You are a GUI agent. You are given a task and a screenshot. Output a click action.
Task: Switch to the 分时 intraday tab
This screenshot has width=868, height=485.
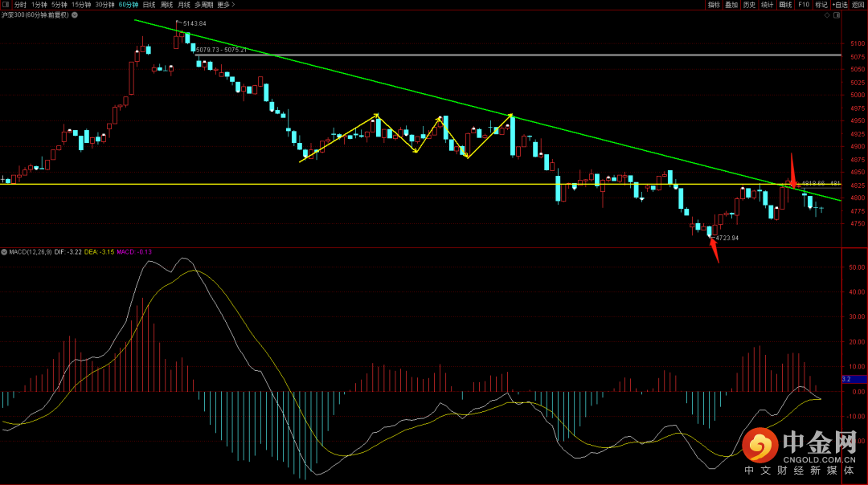pyautogui.click(x=20, y=5)
